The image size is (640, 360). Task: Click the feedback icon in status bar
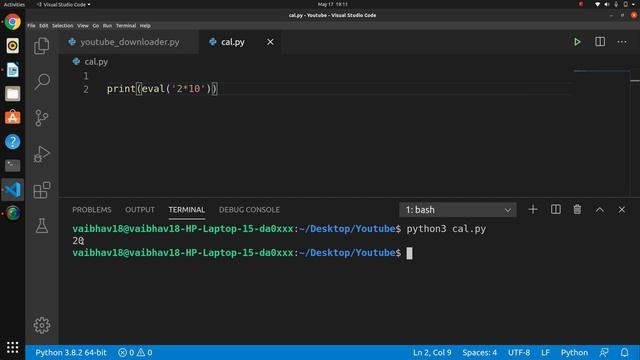[x=604, y=352]
